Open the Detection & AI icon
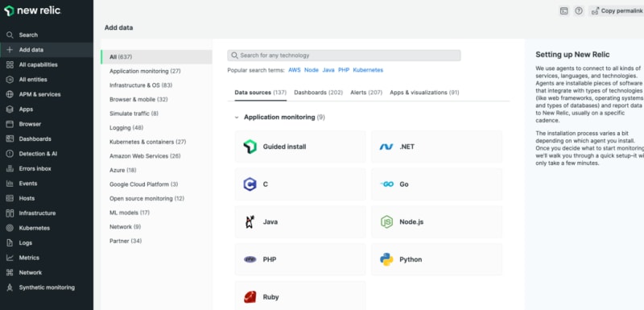 pos(10,154)
